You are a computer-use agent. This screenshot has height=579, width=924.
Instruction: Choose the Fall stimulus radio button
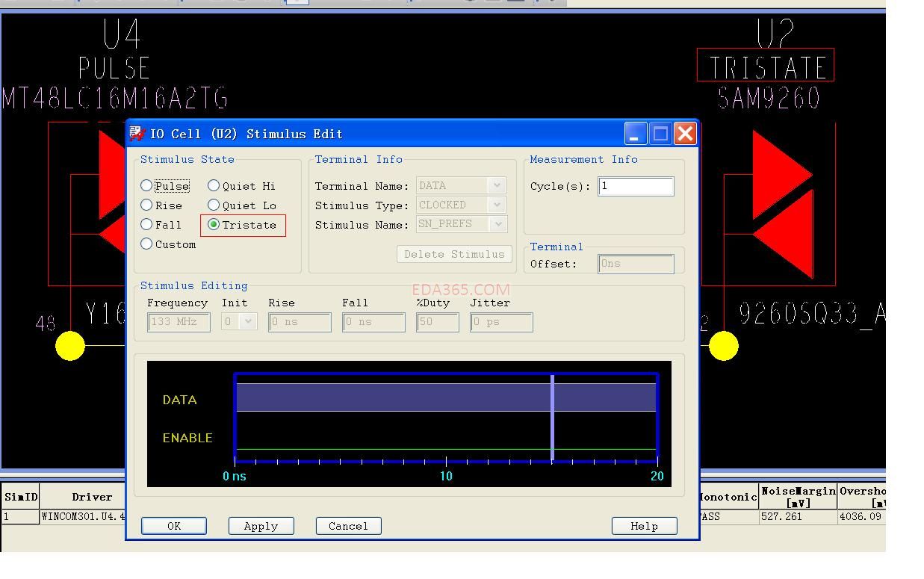pos(147,225)
